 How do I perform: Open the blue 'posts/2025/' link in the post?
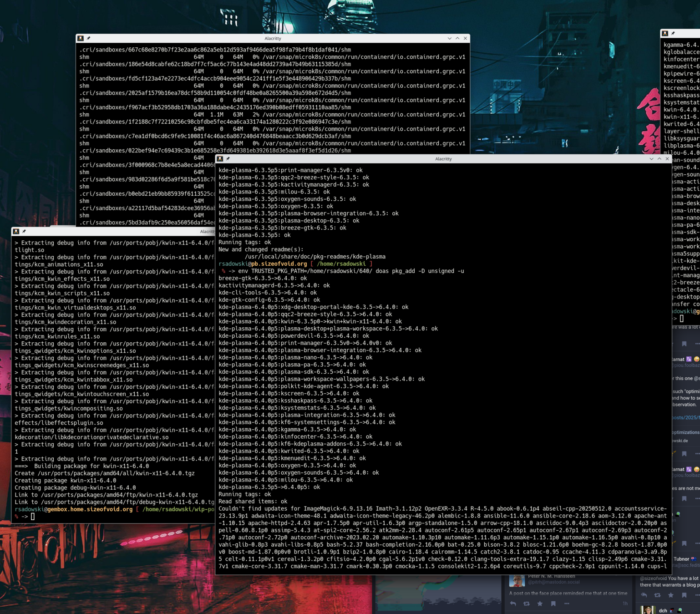point(686,417)
